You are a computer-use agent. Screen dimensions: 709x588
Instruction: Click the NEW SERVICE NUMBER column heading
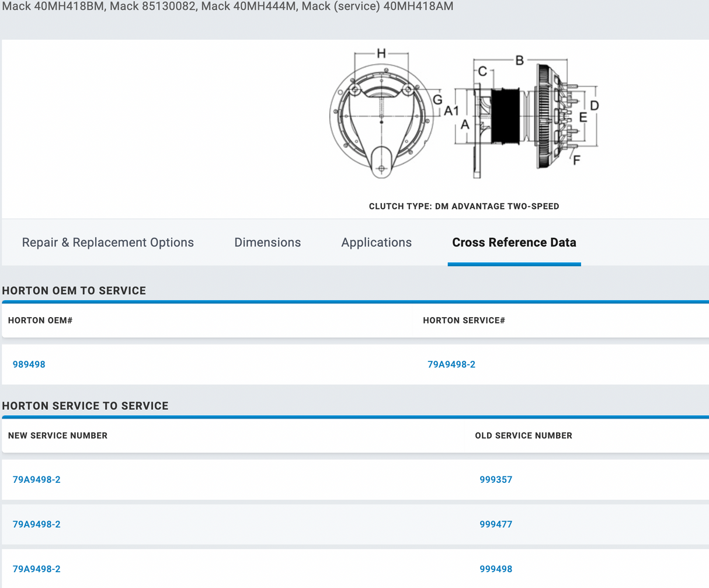[58, 435]
